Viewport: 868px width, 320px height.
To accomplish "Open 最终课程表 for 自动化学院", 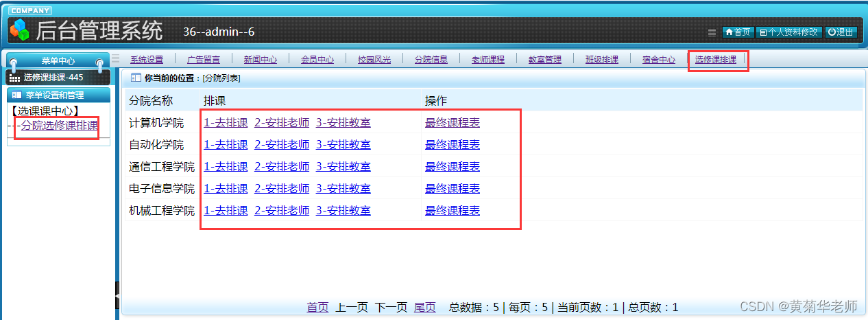I will point(453,145).
